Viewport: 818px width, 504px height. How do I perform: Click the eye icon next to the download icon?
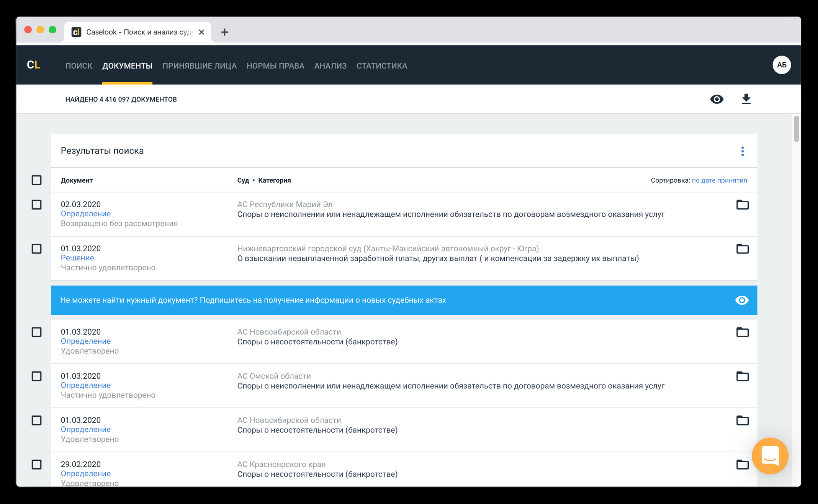coord(717,99)
